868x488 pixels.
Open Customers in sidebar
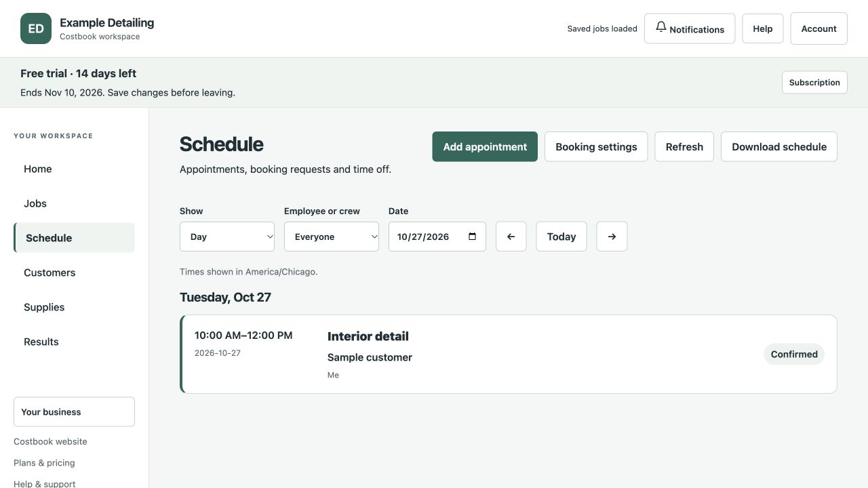(x=74, y=272)
